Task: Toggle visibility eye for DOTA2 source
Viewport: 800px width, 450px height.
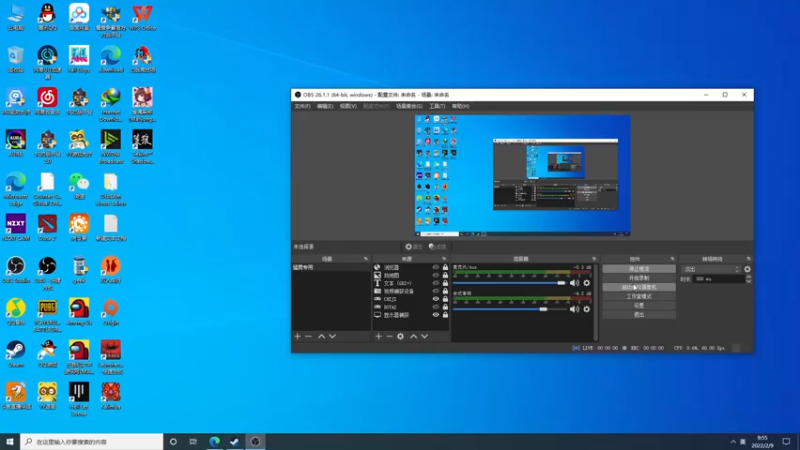Action: 436,307
